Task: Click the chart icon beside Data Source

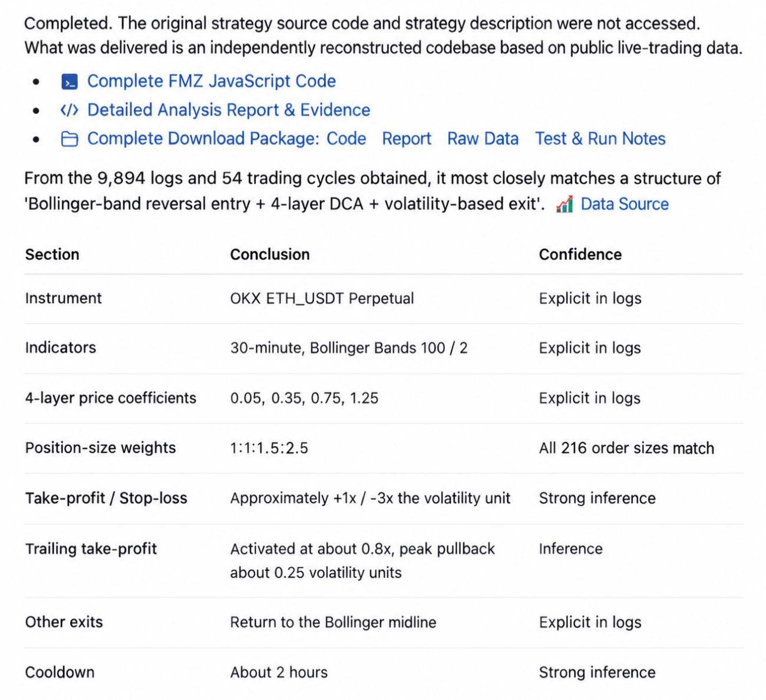Action: tap(564, 204)
